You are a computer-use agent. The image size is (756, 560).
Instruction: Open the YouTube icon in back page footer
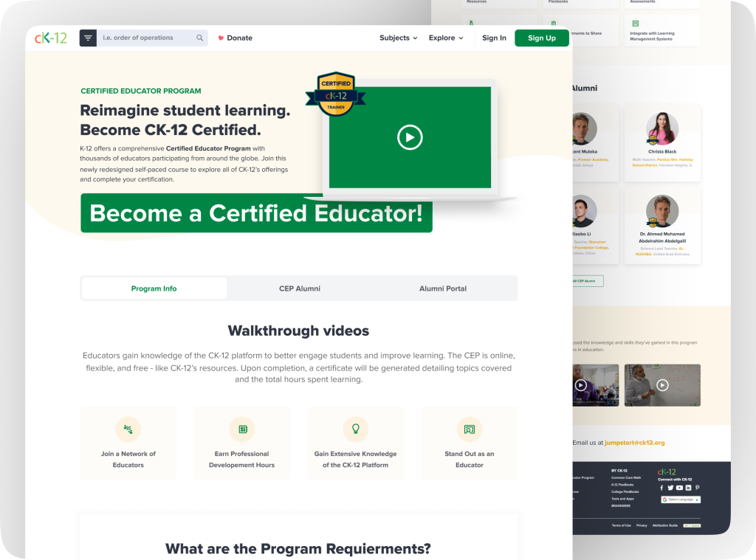pos(679,488)
